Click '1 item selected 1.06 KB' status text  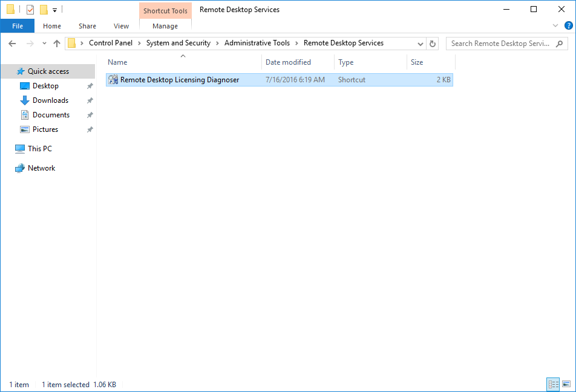(79, 385)
